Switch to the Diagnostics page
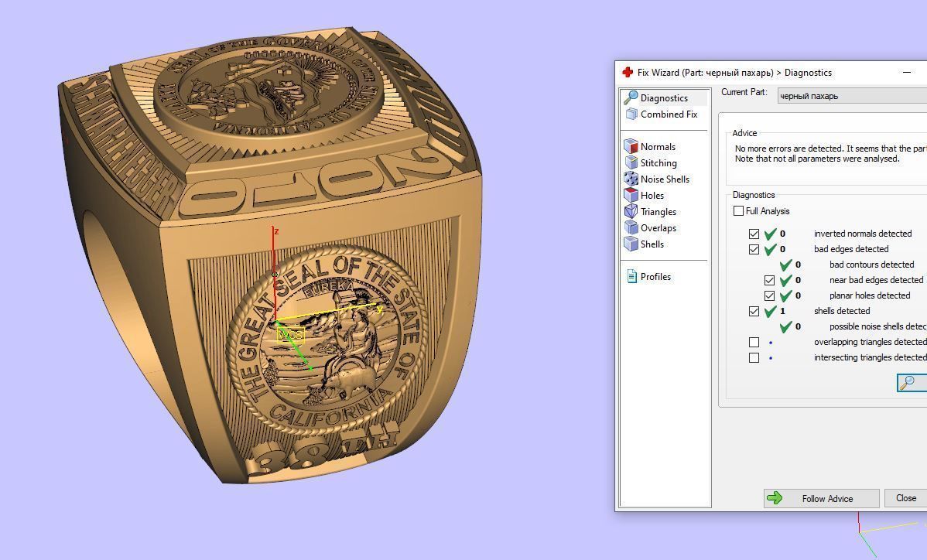Screen dimensions: 927x560 pyautogui.click(x=664, y=97)
